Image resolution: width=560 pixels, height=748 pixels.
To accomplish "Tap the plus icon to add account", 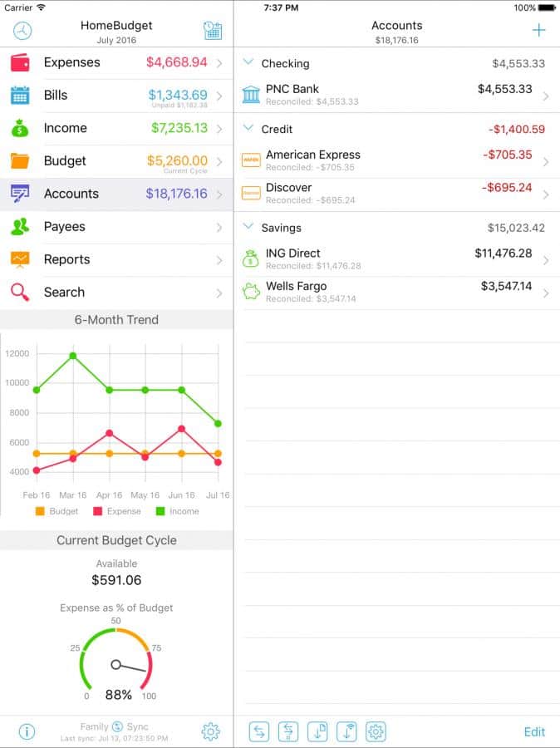I will (538, 31).
